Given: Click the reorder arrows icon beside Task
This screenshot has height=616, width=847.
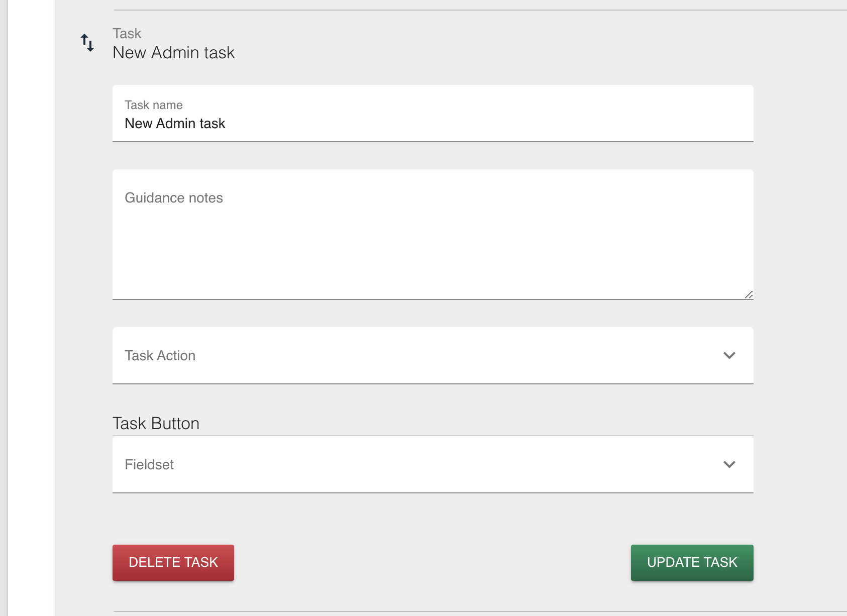Looking at the screenshot, I should 87,43.
